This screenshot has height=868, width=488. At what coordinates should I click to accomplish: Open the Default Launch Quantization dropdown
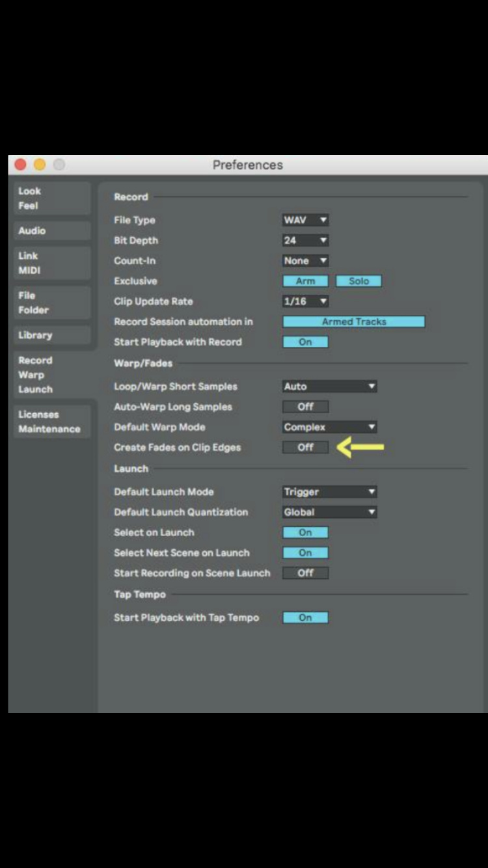tap(329, 512)
